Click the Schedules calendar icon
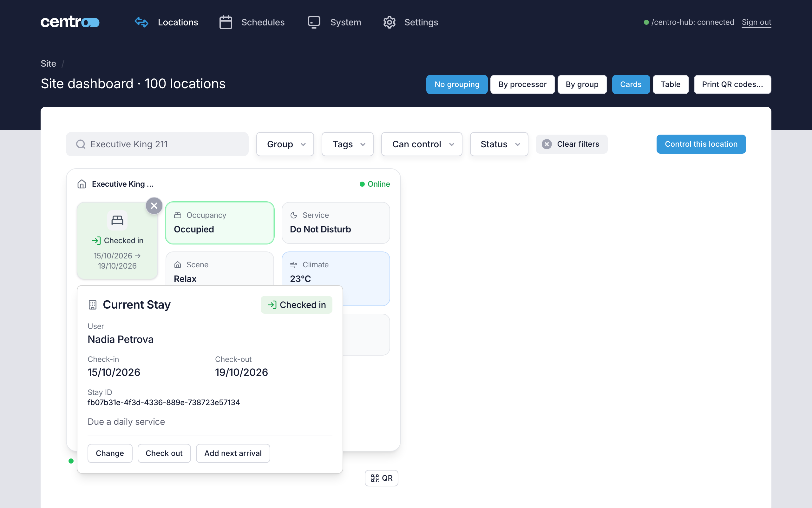 click(226, 22)
